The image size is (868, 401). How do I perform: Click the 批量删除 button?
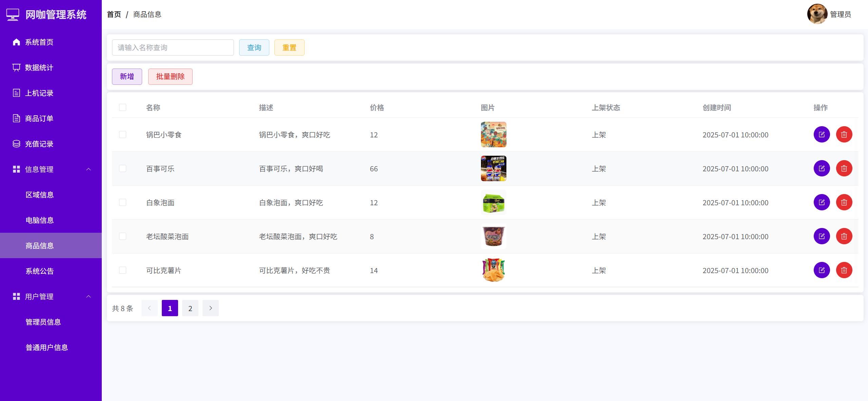170,77
